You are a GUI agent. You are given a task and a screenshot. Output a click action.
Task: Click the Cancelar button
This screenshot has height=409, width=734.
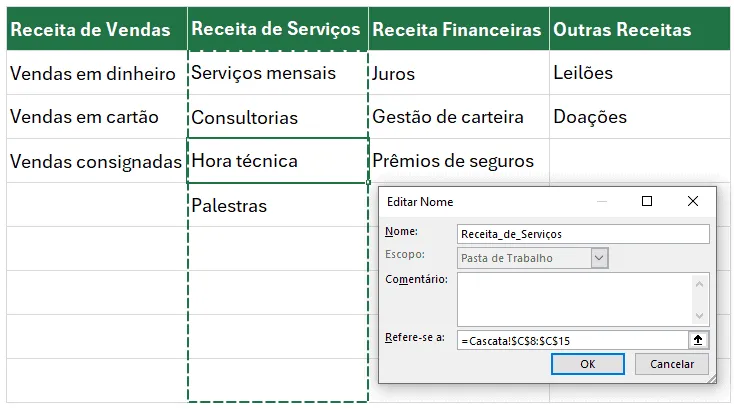pyautogui.click(x=672, y=364)
